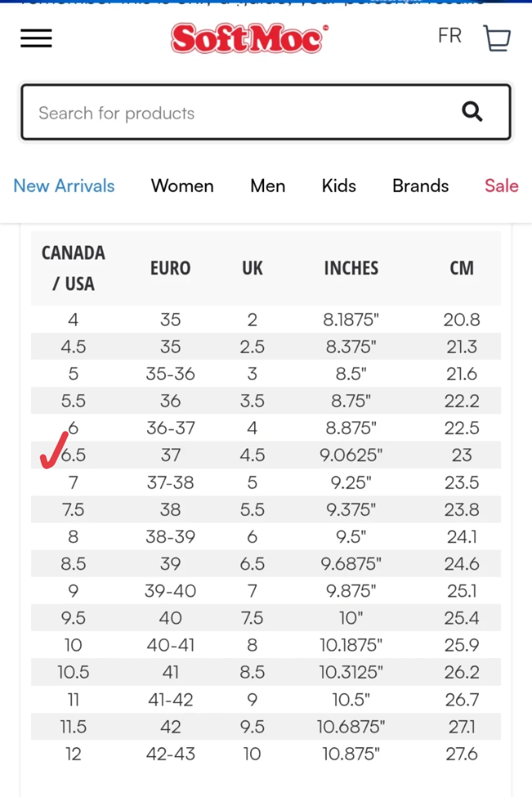Screen dimensions: 532x797
Task: Open the Sale link
Action: point(502,186)
